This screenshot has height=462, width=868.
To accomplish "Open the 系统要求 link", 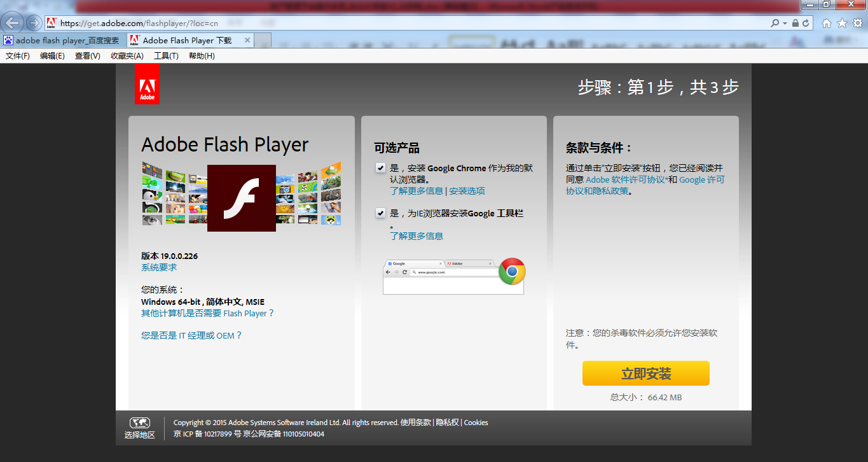I will tap(159, 267).
